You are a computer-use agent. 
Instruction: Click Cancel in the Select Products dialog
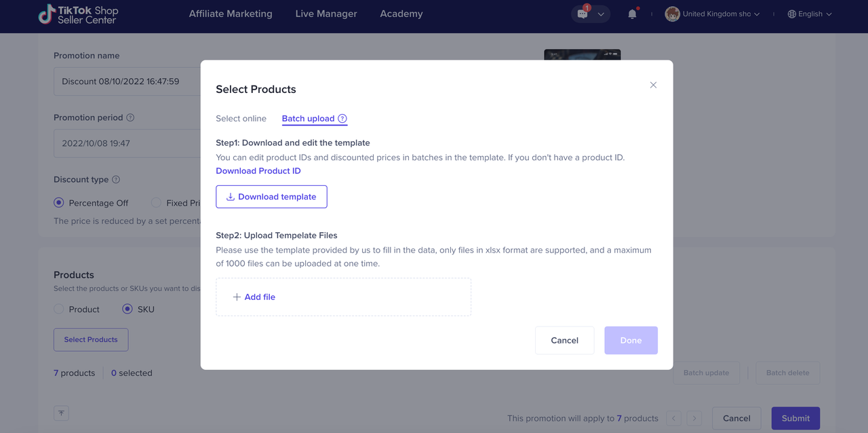tap(564, 341)
